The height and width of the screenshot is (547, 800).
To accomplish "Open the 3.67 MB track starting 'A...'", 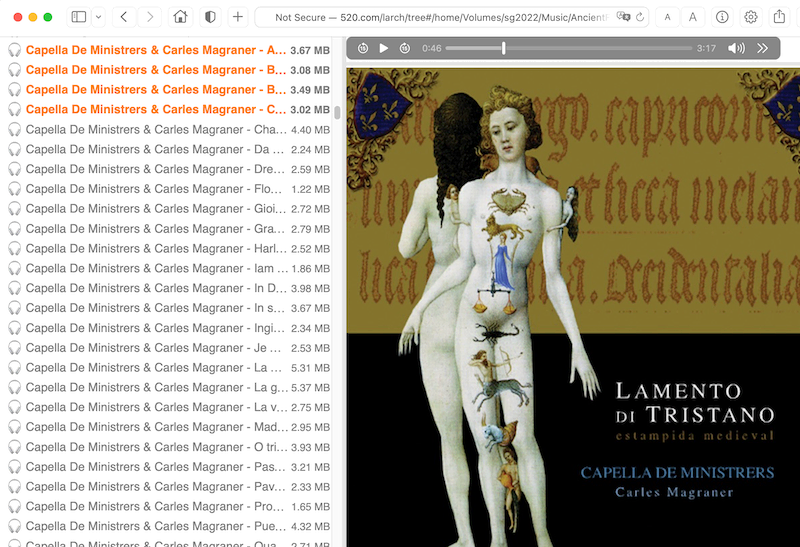I will click(169, 50).
